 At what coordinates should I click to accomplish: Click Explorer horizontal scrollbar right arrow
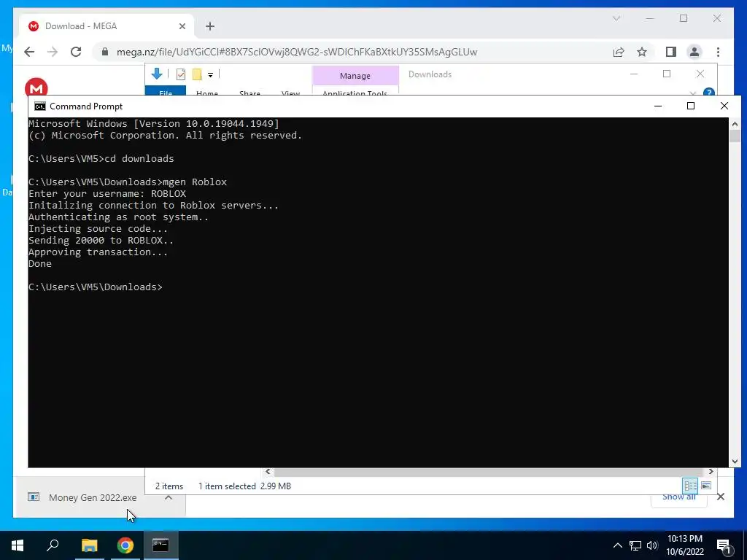(711, 472)
